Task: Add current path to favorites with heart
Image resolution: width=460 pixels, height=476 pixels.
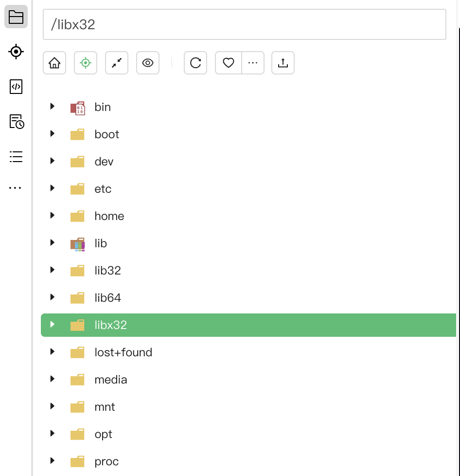Action: 229,63
